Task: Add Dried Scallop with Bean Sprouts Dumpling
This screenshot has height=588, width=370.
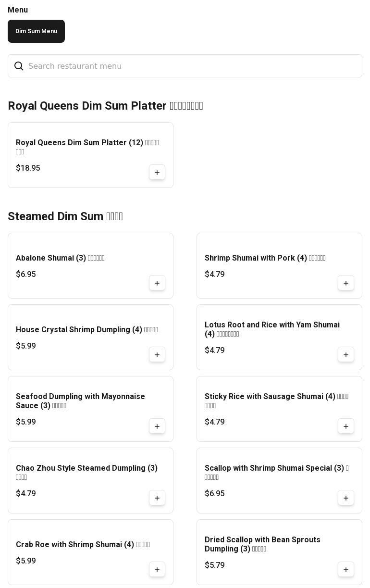Action: point(346,570)
